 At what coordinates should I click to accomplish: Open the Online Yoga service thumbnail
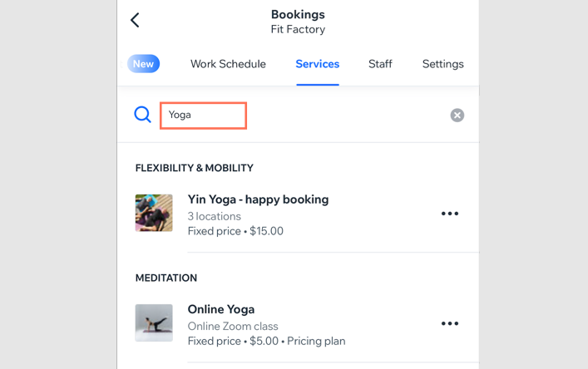click(x=154, y=323)
